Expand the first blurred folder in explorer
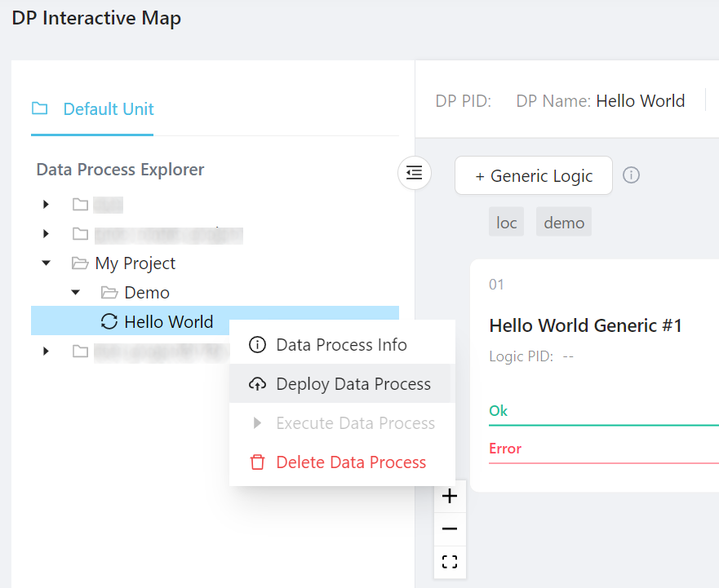The width and height of the screenshot is (719, 588). (46, 205)
